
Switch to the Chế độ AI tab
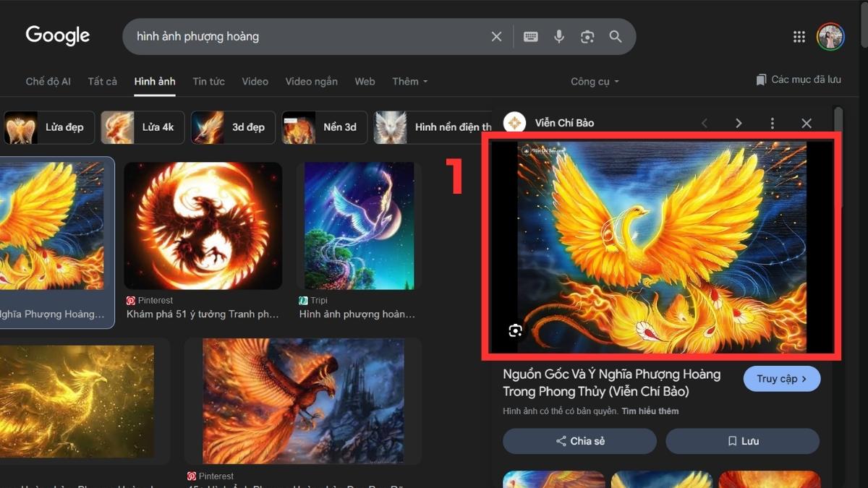coord(48,81)
